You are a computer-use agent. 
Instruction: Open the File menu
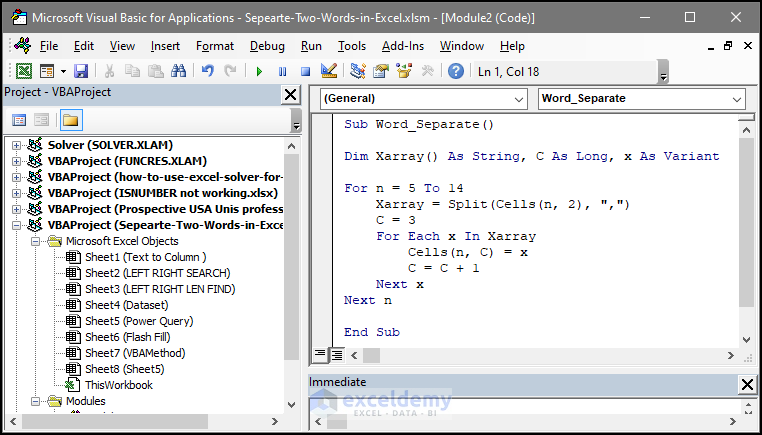49,46
